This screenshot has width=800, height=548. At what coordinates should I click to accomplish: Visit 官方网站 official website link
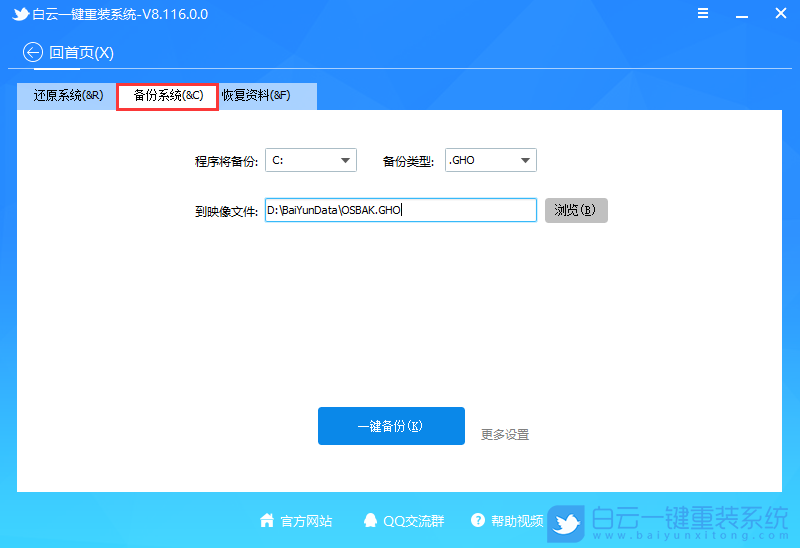pos(306,521)
